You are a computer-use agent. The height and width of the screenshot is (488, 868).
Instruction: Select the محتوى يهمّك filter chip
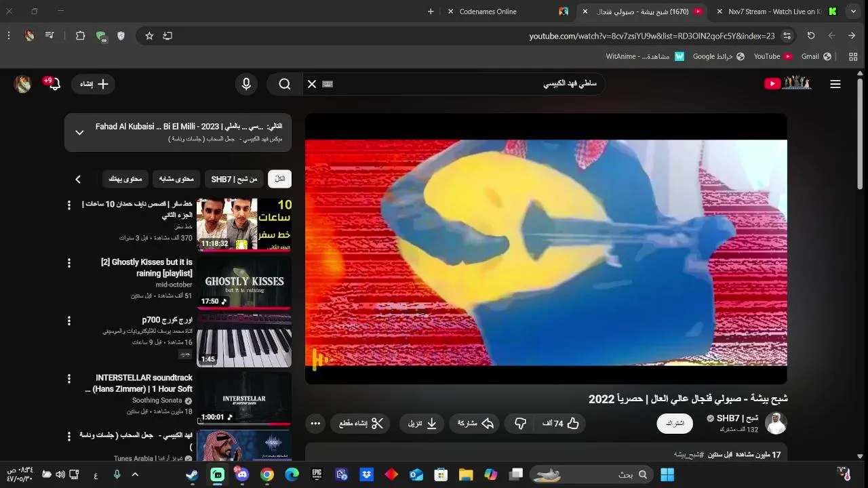125,179
